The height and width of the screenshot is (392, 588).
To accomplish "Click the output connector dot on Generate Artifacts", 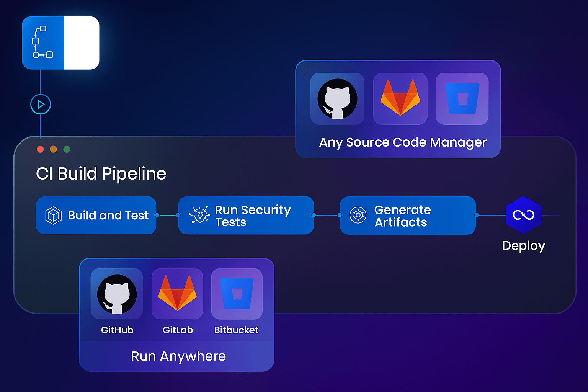I will [477, 215].
